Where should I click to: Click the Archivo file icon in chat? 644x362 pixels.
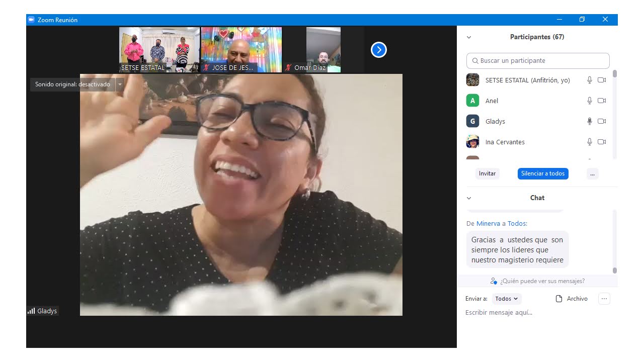pos(559,299)
